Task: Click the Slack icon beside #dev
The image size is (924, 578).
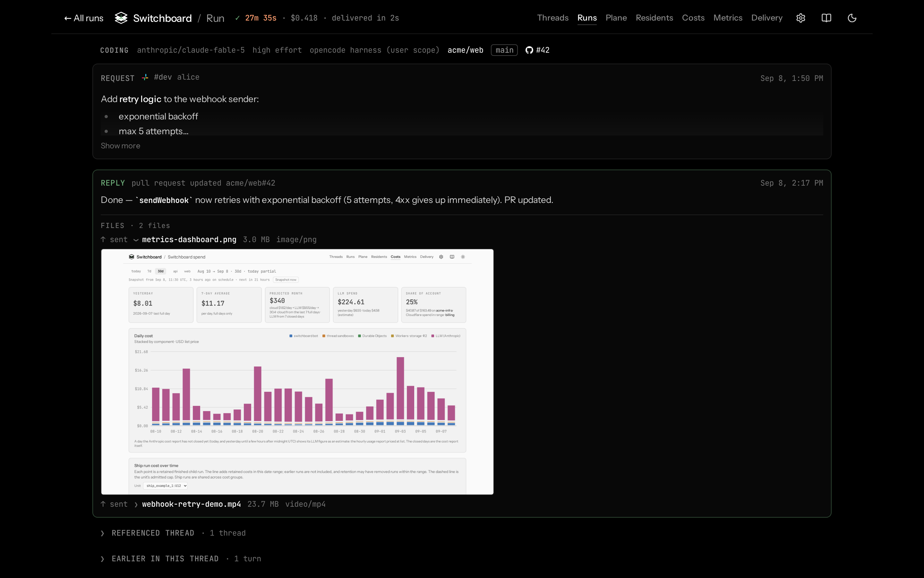Action: click(x=145, y=78)
